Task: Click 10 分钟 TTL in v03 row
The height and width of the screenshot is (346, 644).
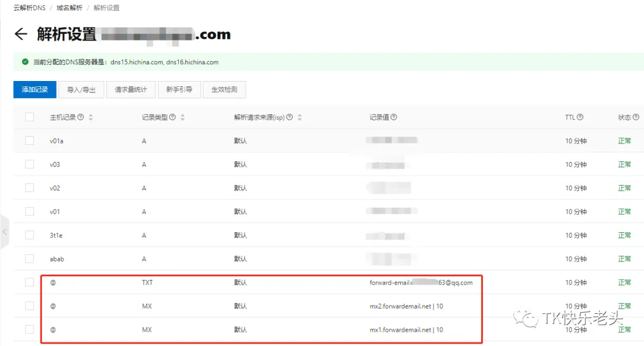Action: 576,164
